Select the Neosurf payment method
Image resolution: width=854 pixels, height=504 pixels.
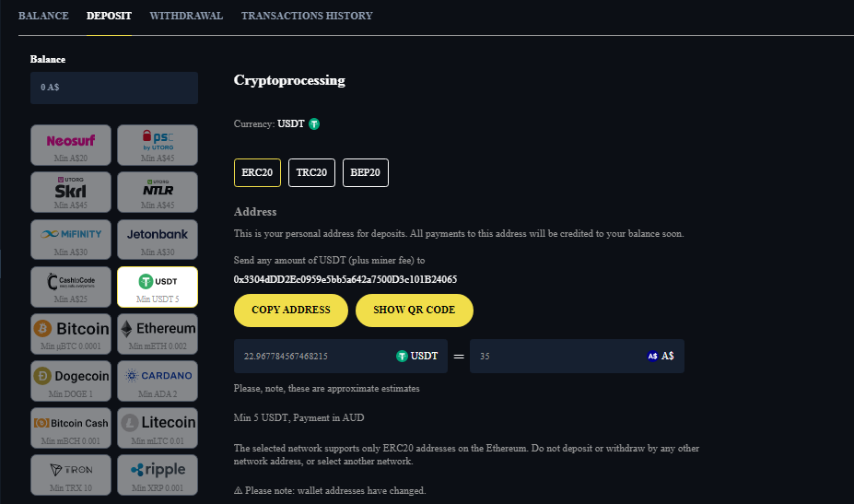click(x=71, y=145)
